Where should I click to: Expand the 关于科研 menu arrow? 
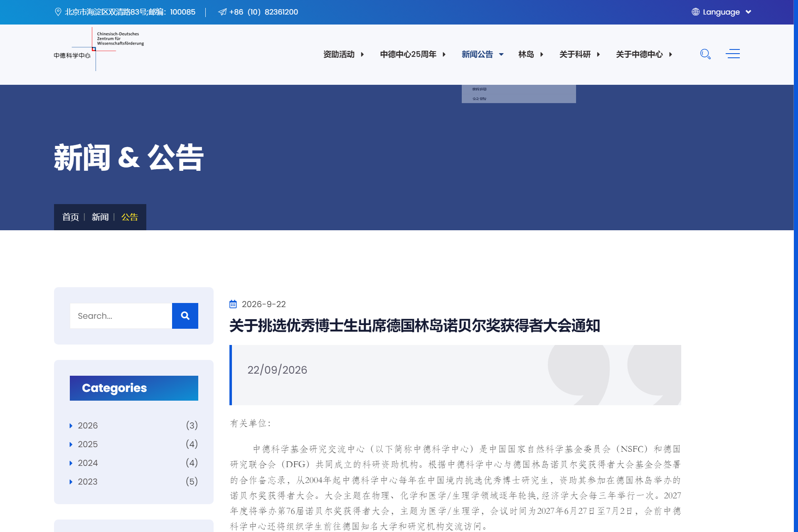click(x=598, y=54)
